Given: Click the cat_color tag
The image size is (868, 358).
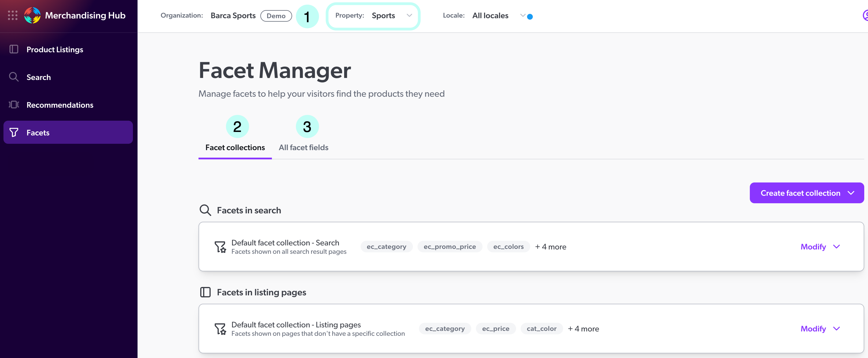Looking at the screenshot, I should [x=541, y=329].
